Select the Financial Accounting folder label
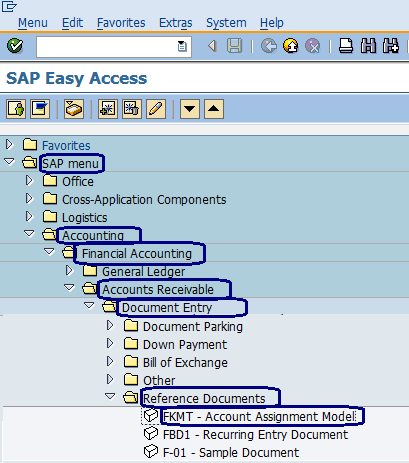Screen dimensions: 409x463 point(137,254)
